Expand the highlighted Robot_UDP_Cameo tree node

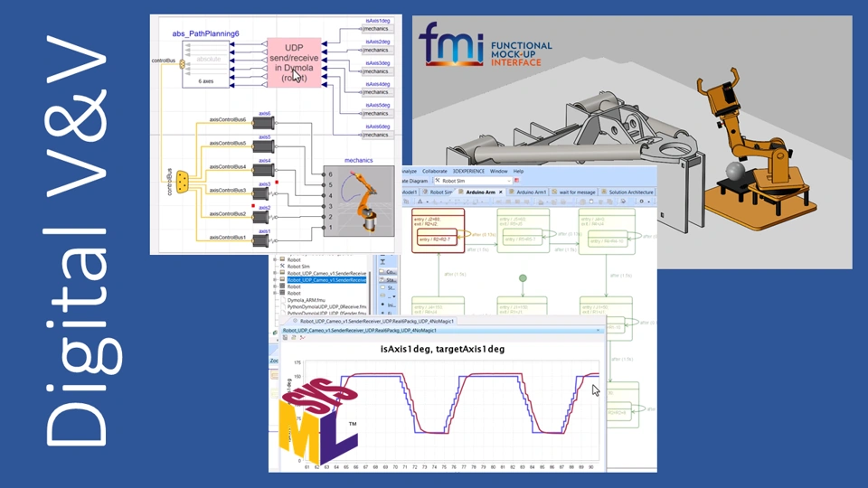[275, 280]
